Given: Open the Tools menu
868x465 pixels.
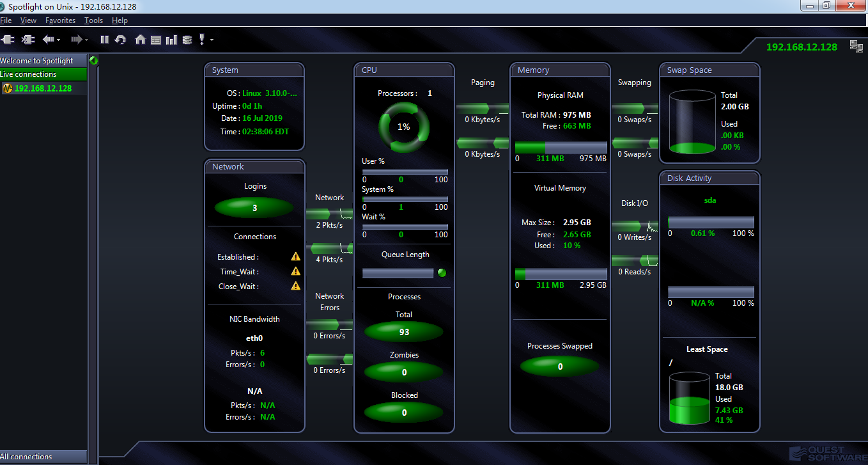Looking at the screenshot, I should pos(93,20).
